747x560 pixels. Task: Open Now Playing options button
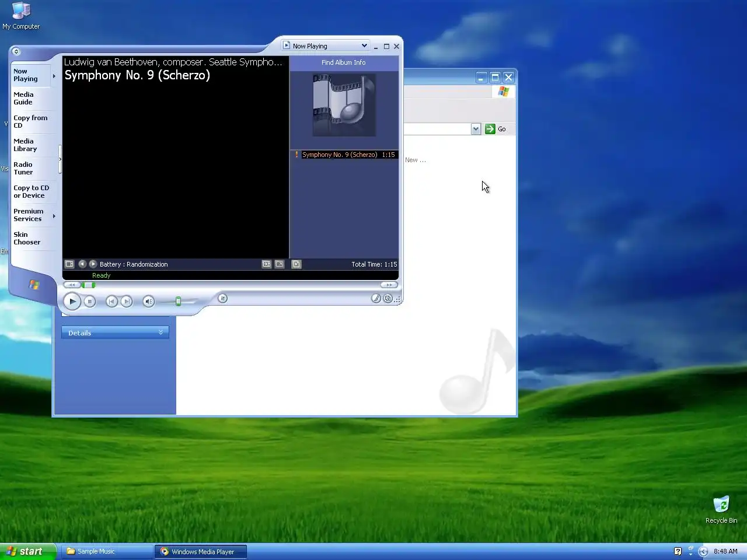point(69,264)
